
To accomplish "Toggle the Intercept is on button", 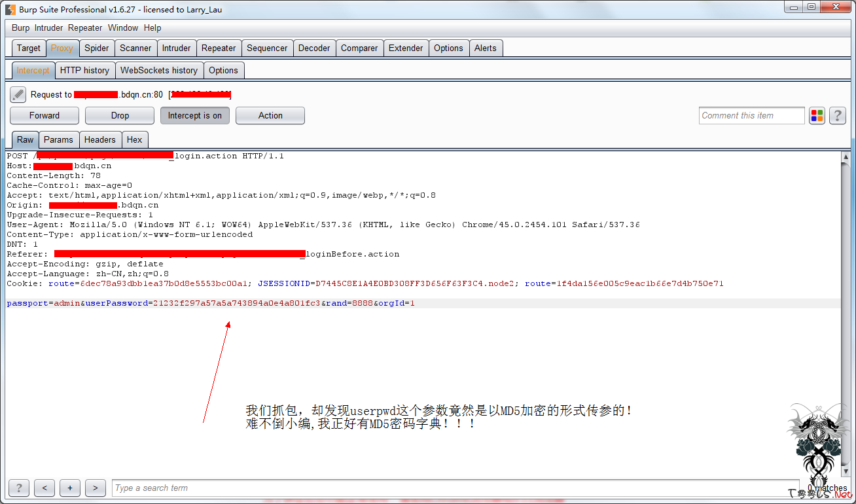I will click(x=195, y=116).
